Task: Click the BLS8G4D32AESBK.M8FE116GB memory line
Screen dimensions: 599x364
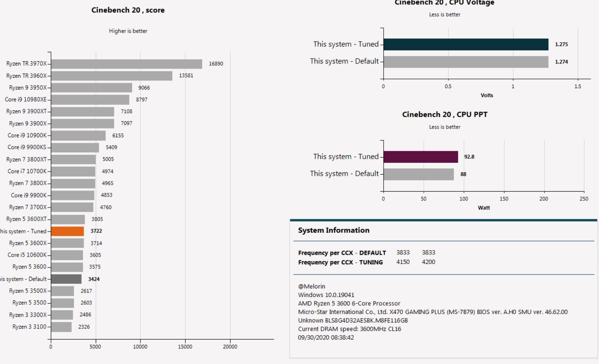Action: pos(353,321)
